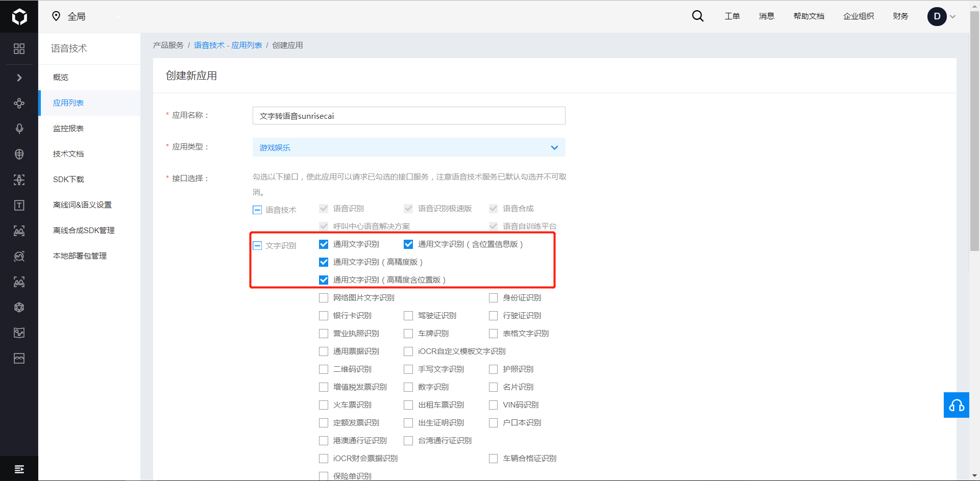
Task: Open the microphone speech technology icon
Action: (19, 129)
